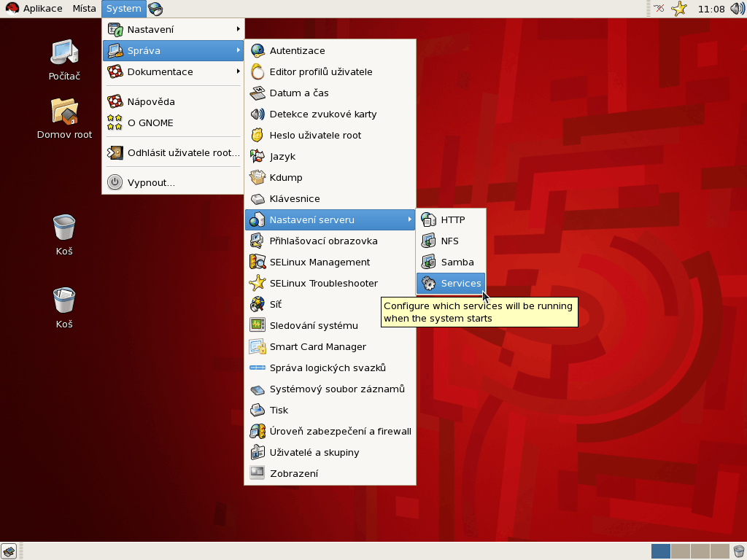Launch Services configuration tool
The image size is (747, 560).
tap(451, 284)
